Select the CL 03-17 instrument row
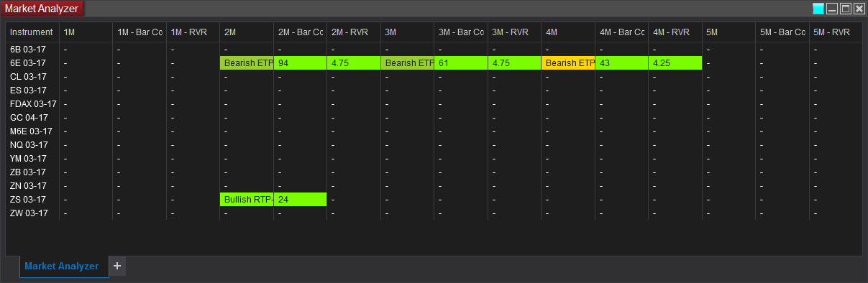This screenshot has height=283, width=868. point(434,76)
